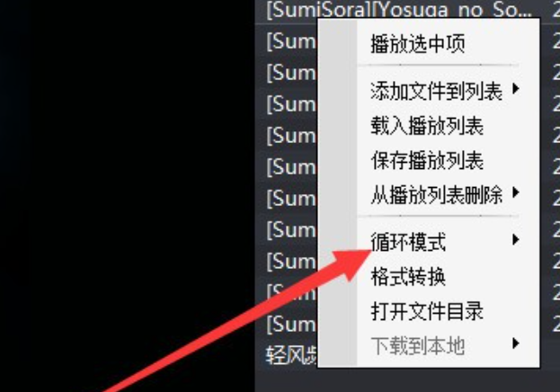This screenshot has width=560, height=392.
Task: Select the 轻风 playlist item at the bottom
Action: pos(291,355)
